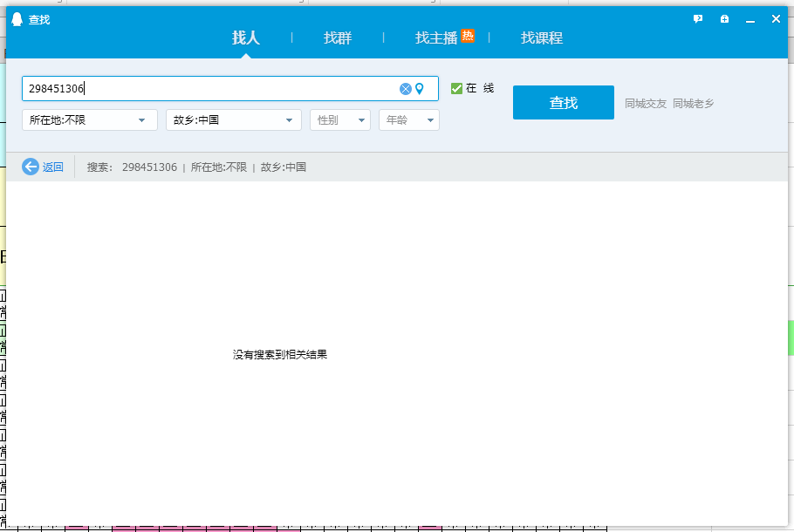Viewport: 794px width, 532px height.
Task: Open the 找主播 tab
Action: [x=436, y=38]
